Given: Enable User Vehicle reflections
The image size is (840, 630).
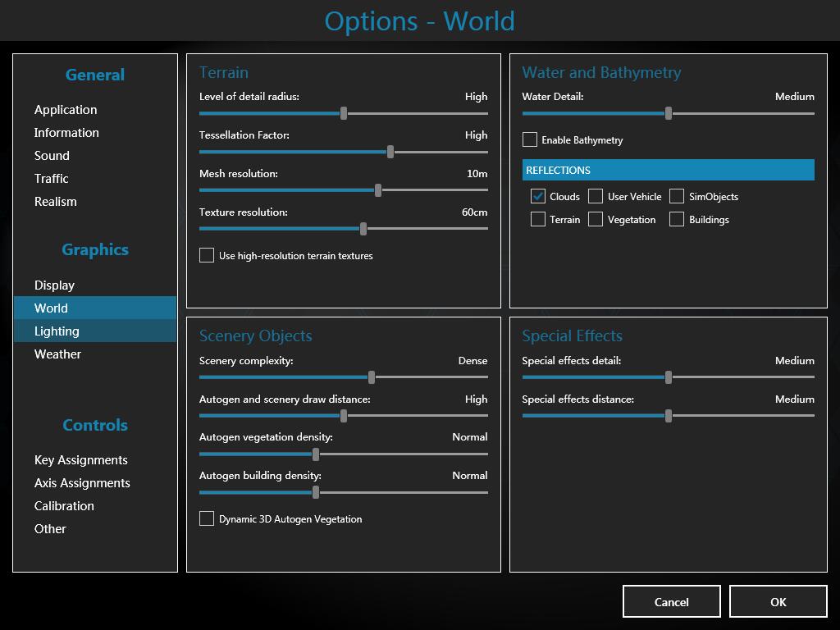Looking at the screenshot, I should pos(596,196).
